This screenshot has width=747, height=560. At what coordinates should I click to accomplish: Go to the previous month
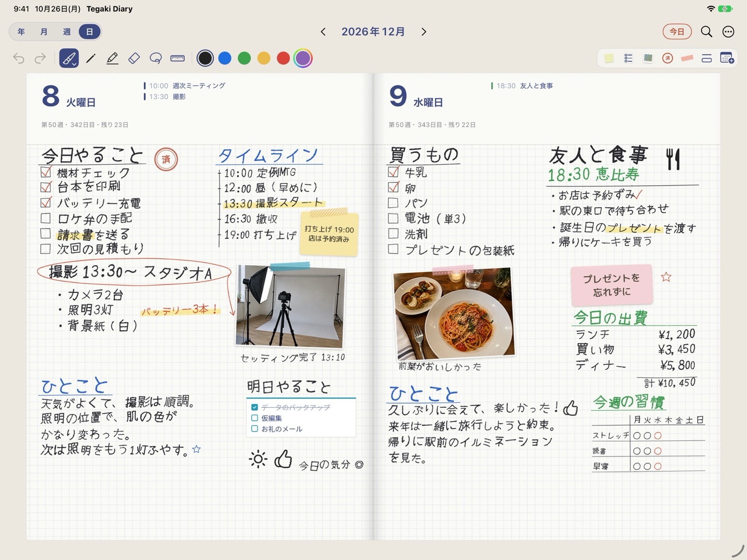click(323, 32)
